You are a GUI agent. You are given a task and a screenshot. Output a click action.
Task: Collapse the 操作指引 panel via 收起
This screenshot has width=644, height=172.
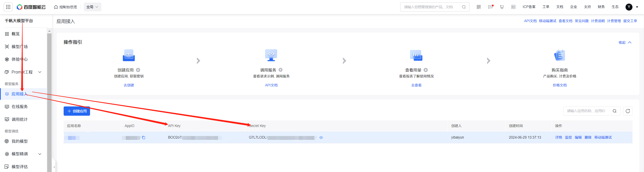pos(625,42)
